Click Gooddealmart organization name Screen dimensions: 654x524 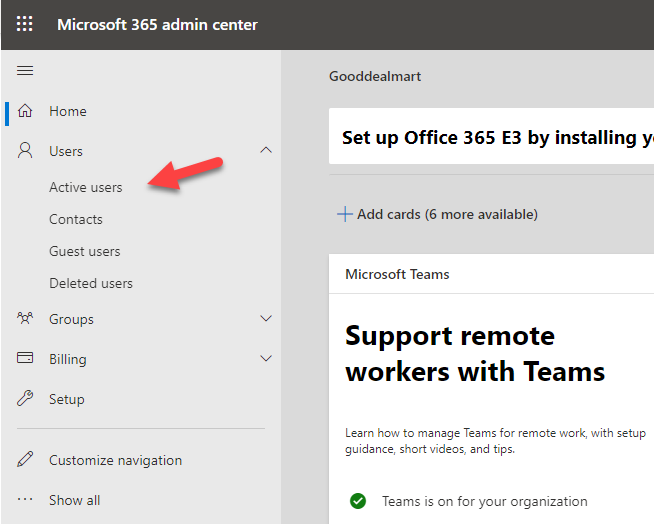pos(375,76)
